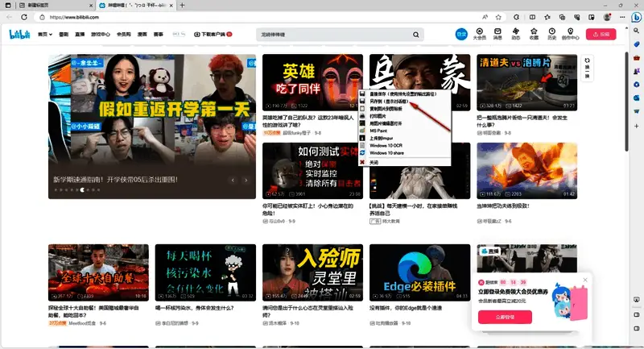
Task: Open the 消息 messages envelope icon
Action: pos(497,34)
